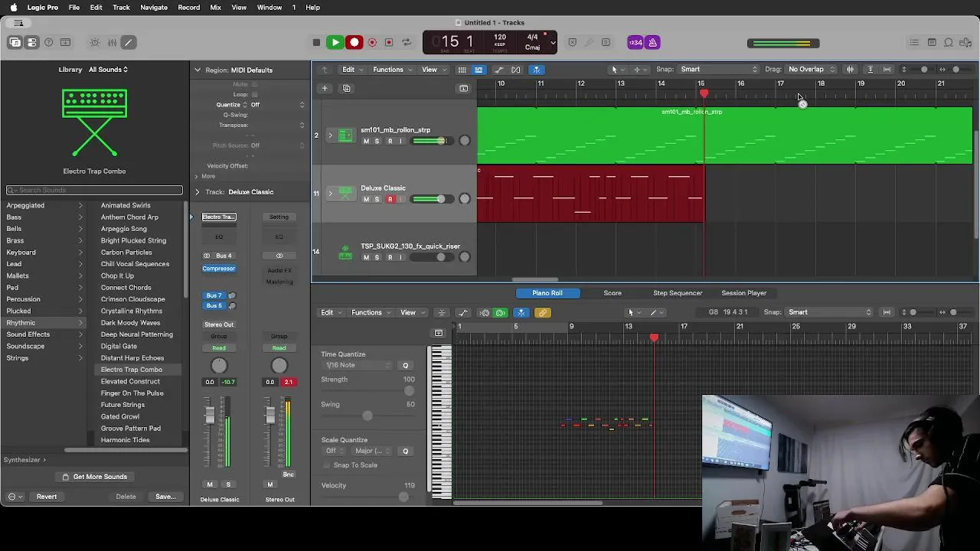Open Smart Controls button
The height and width of the screenshot is (551, 980).
[95, 42]
